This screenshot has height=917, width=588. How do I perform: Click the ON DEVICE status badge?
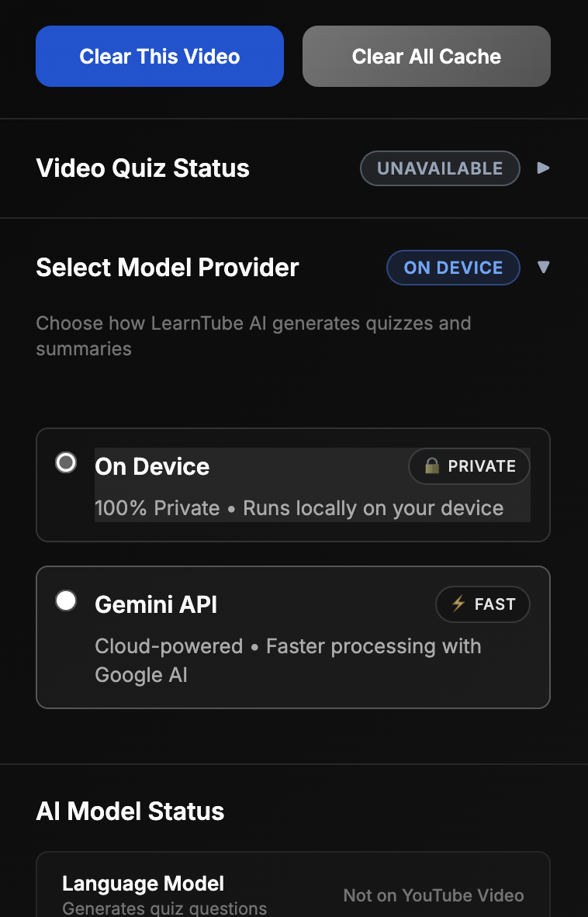pos(453,267)
